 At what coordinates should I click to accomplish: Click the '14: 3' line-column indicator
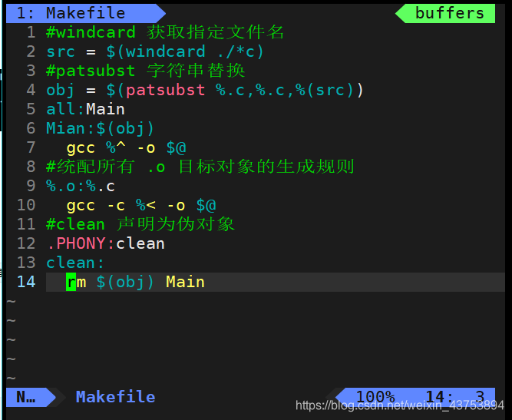(x=455, y=397)
